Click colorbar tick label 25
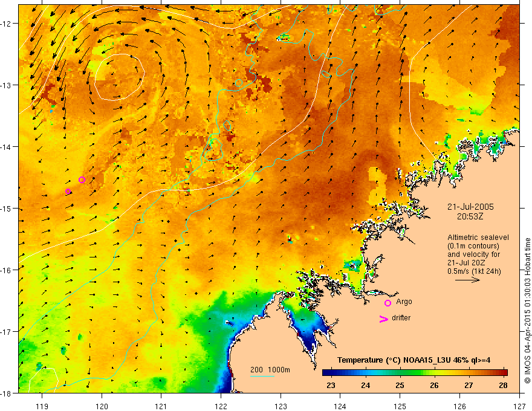Viewport: 532px width, 411px height. (400, 385)
